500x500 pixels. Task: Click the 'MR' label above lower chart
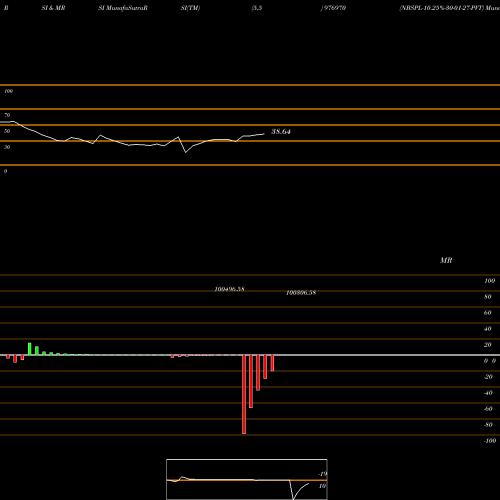pos(446,260)
